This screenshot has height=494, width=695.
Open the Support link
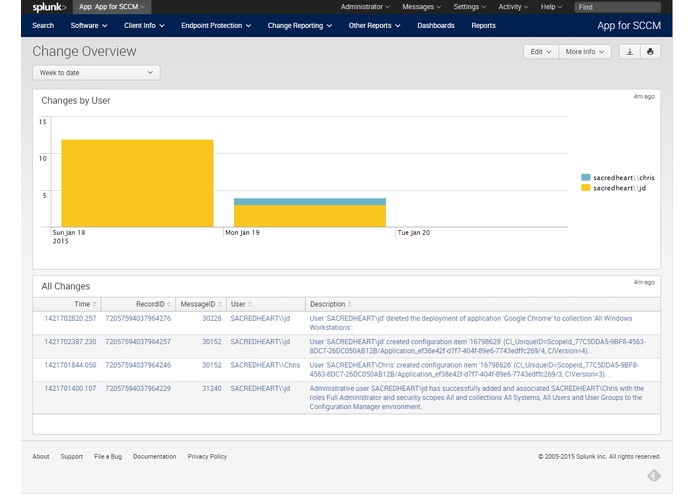point(72,456)
